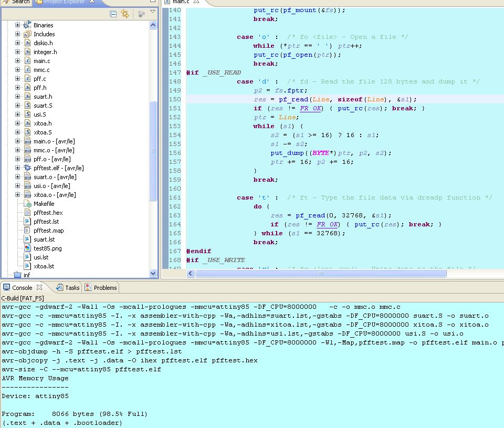The width and height of the screenshot is (504, 428).
Task: Click the main.o object file icon
Action: click(28, 141)
